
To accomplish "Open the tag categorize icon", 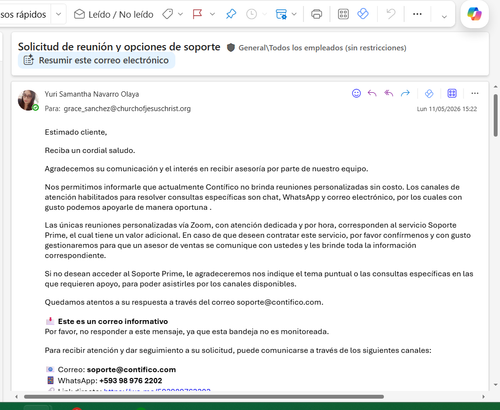I will pyautogui.click(x=168, y=14).
